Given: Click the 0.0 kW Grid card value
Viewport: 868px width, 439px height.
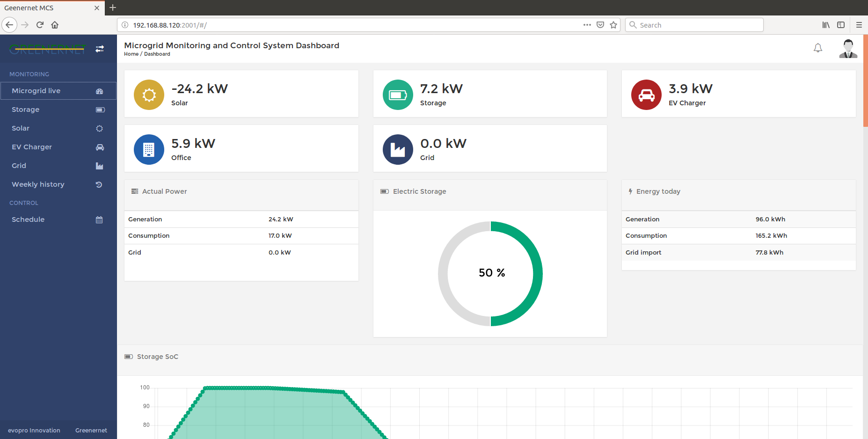Looking at the screenshot, I should (443, 144).
